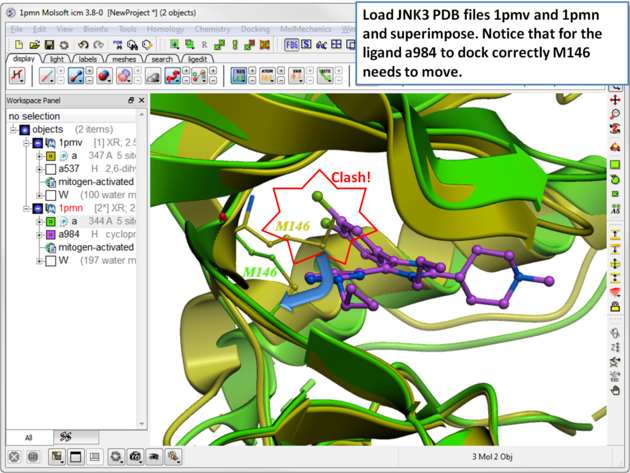Click the Open file folder icon
Image resolution: width=630 pixels, height=473 pixels.
[35, 45]
